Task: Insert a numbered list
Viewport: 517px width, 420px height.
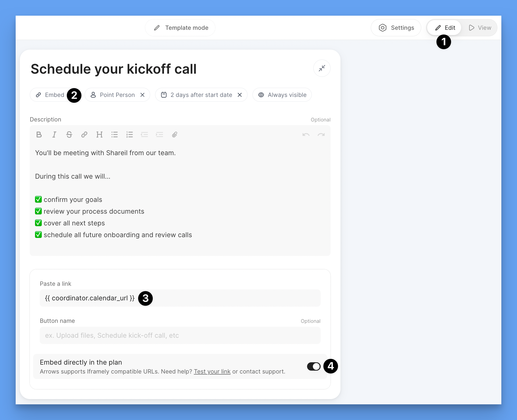Action: pos(130,135)
